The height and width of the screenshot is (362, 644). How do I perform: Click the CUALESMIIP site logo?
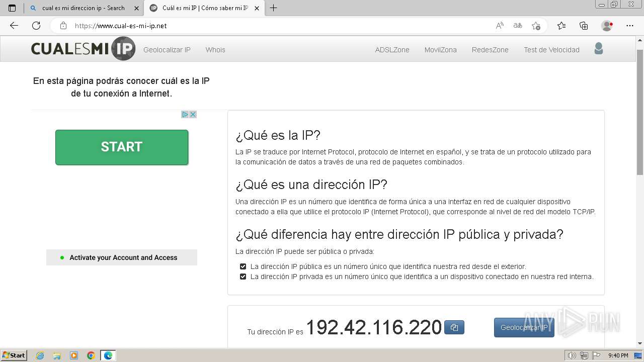83,49
